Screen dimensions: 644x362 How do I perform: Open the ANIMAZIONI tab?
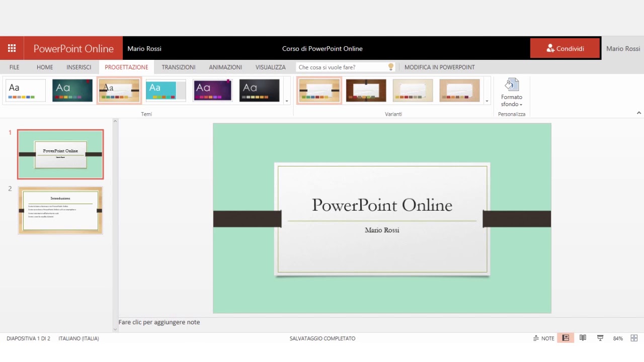pyautogui.click(x=225, y=67)
